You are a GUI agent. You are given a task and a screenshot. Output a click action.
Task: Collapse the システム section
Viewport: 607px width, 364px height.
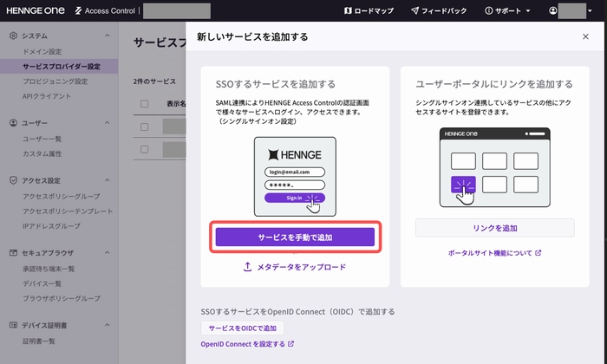click(108, 36)
